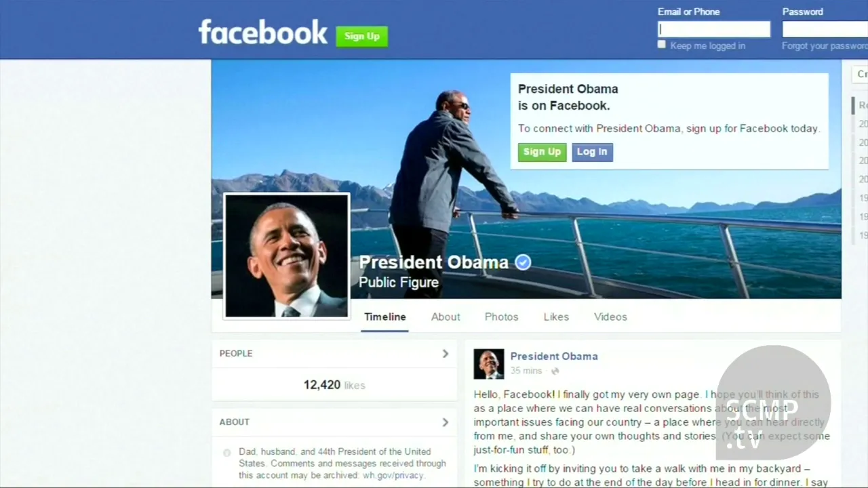Open the large profile picture thumbnail

[x=286, y=256]
